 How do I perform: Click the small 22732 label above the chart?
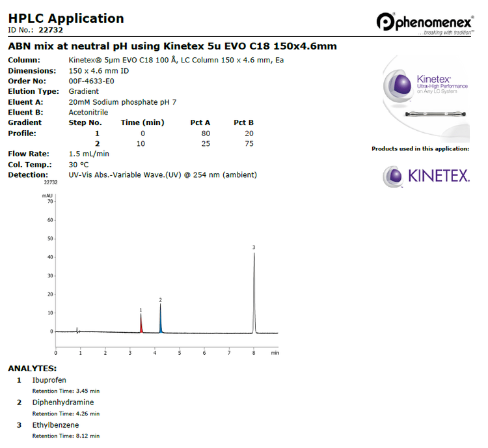point(51,182)
